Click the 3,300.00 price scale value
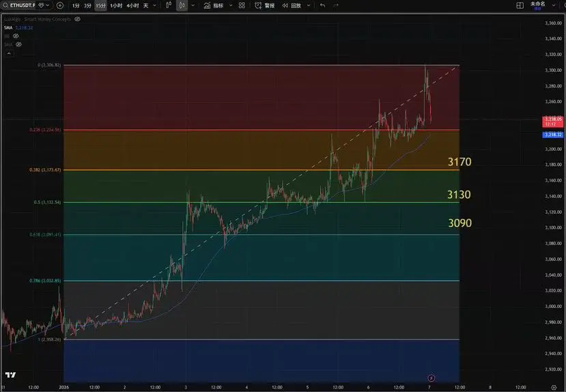The image size is (566, 392). 553,70
